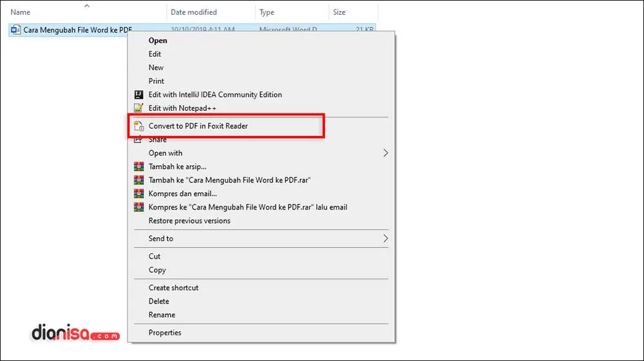Viewport: 644px width, 361px height.
Task: Select Copy from the context menu
Action: (157, 269)
